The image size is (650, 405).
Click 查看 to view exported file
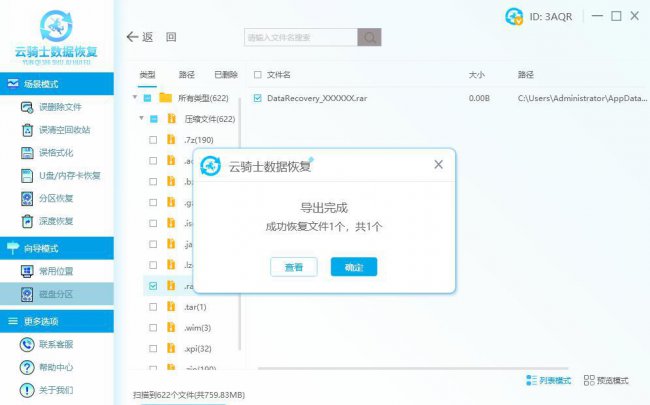coord(293,267)
